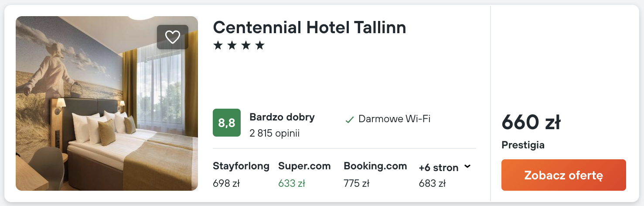The height and width of the screenshot is (206, 644).
Task: View the 2 815 opinii reviews
Action: (274, 133)
